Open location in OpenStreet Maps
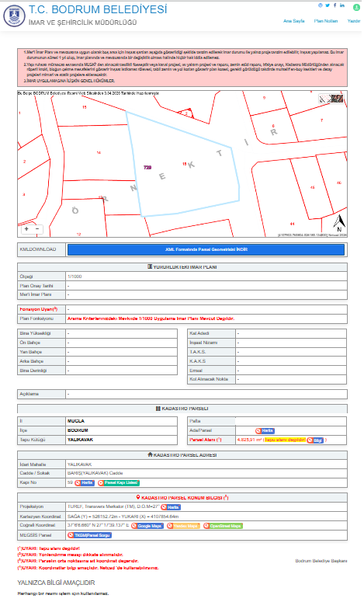 click(x=224, y=526)
